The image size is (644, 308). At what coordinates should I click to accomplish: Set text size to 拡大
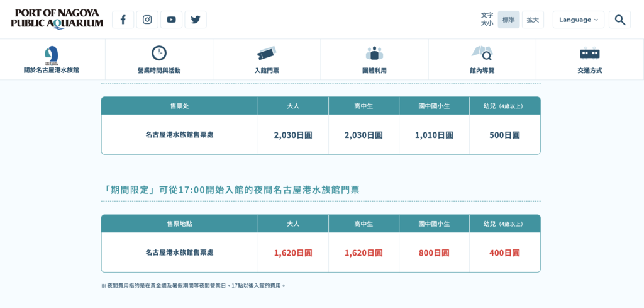533,20
